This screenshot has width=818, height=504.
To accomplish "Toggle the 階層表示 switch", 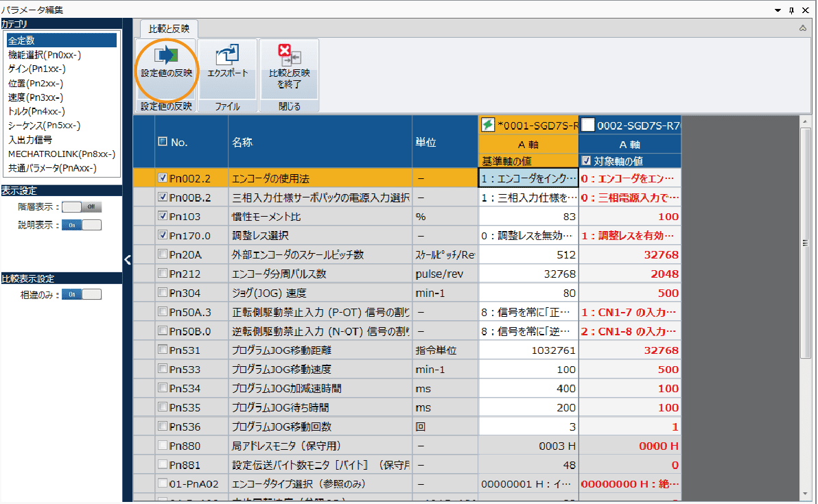I will pyautogui.click(x=81, y=206).
